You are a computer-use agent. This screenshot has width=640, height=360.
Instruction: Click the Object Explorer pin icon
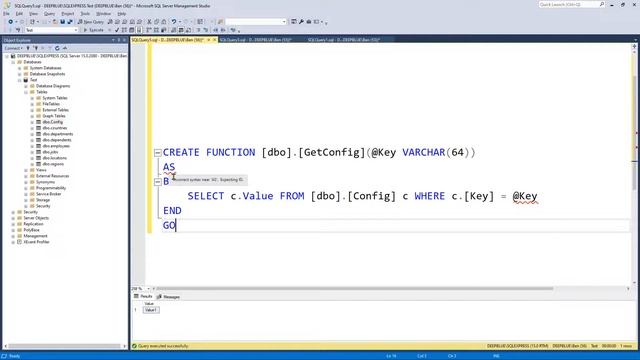119,40
